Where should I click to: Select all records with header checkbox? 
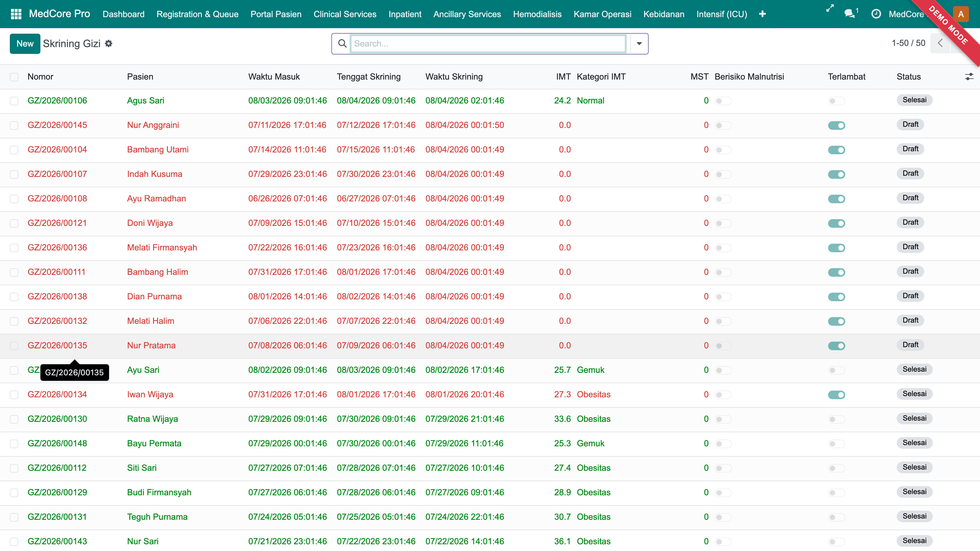[14, 77]
